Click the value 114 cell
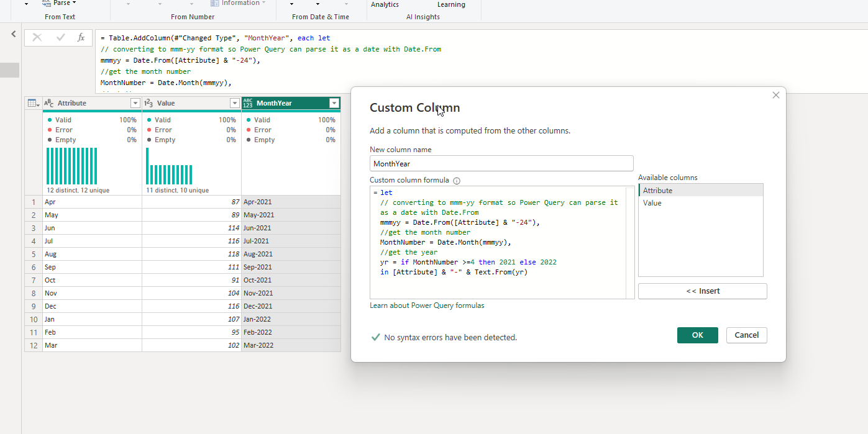This screenshot has width=868, height=434. pyautogui.click(x=191, y=228)
